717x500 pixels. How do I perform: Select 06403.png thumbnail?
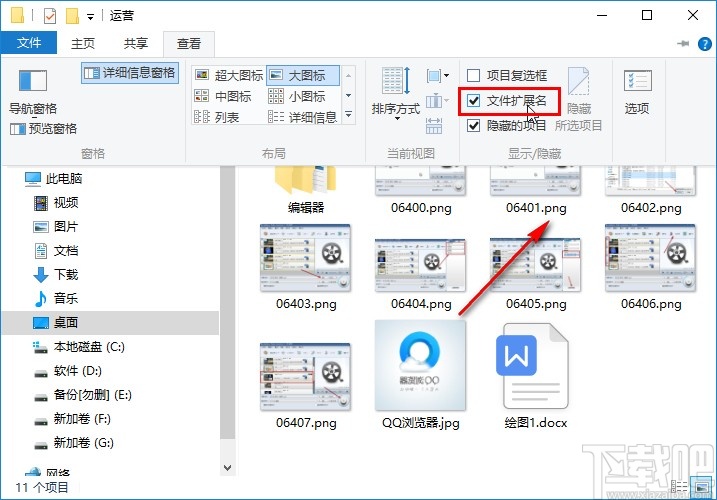[305, 258]
